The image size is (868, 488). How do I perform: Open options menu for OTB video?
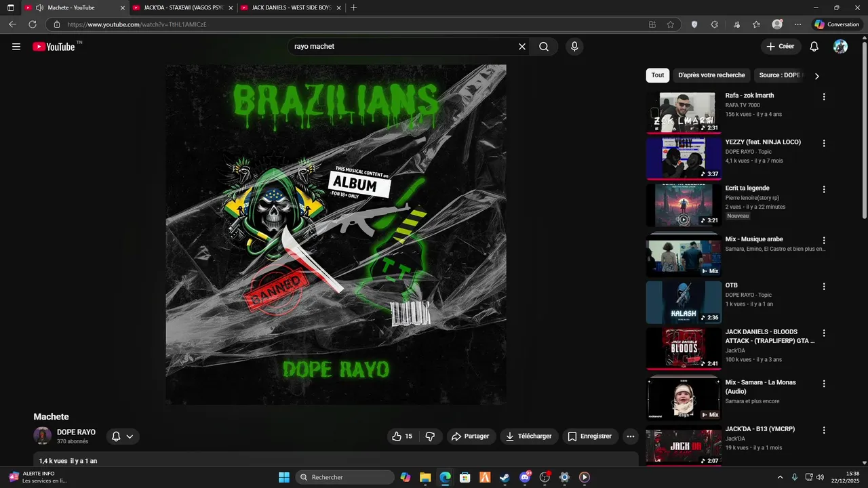(824, 287)
